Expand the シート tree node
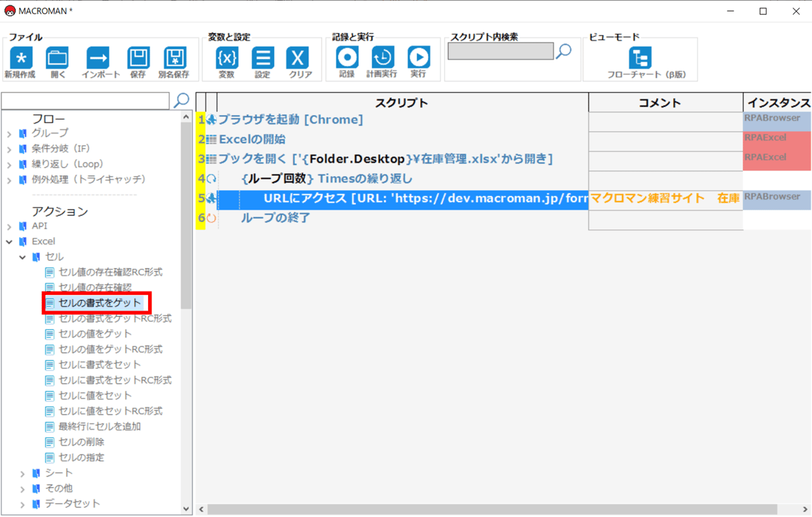Viewport: 812px width, 517px height. [x=22, y=473]
